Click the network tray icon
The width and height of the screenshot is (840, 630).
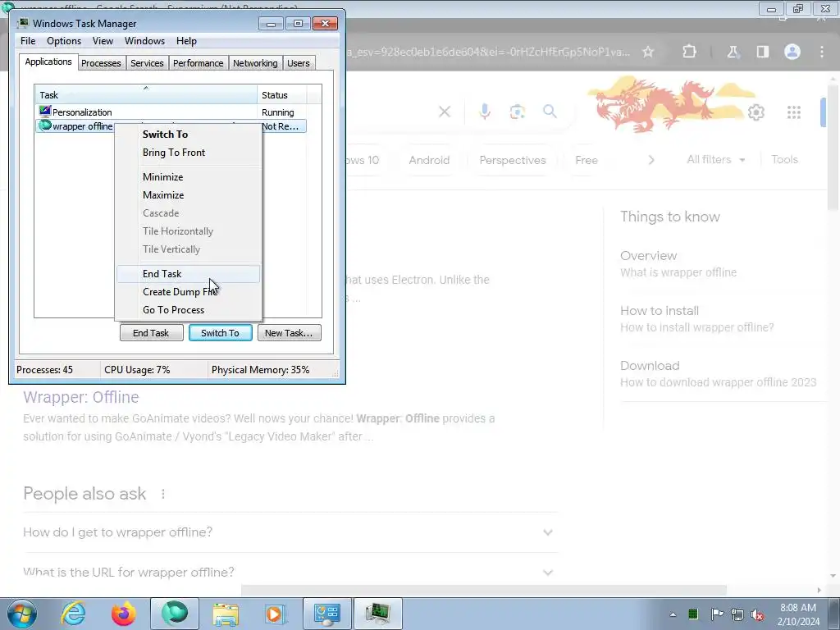tap(737, 614)
